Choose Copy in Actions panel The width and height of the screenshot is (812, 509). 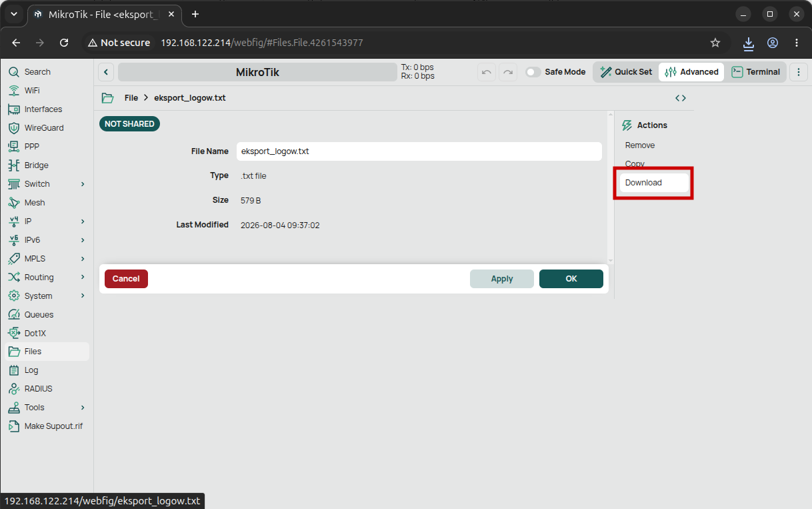635,164
